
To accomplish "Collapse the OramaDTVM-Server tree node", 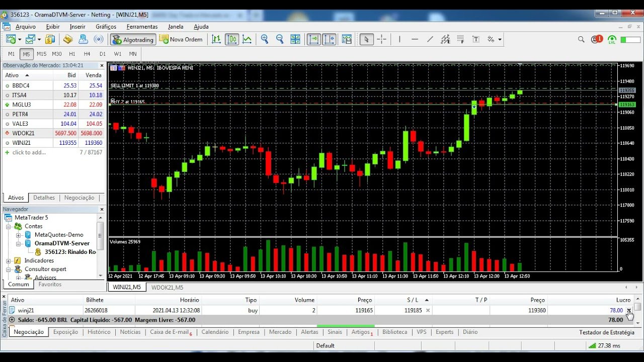I will [x=18, y=244].
